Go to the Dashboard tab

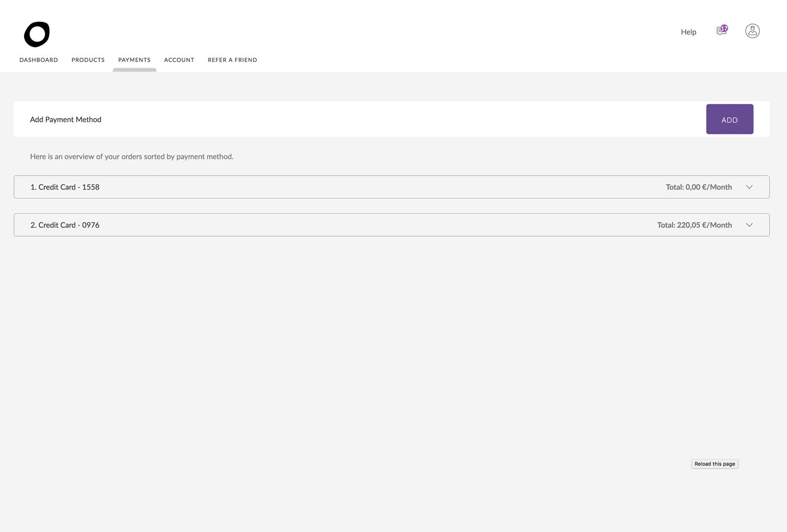tap(39, 60)
